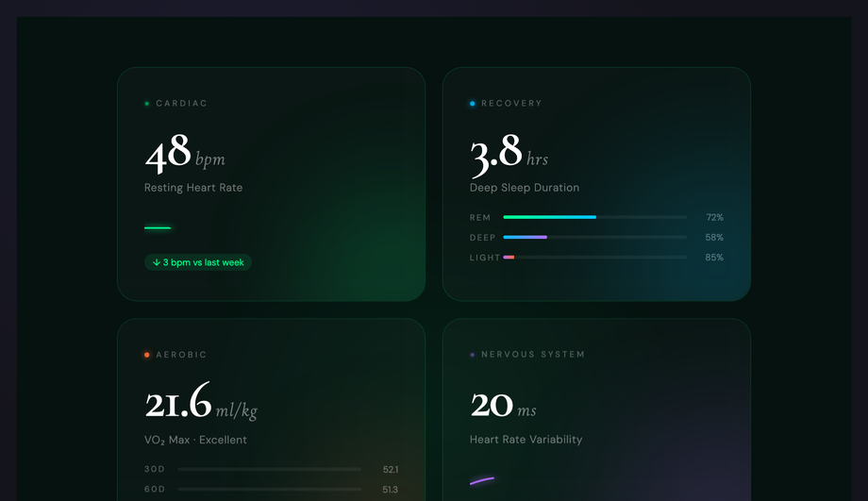Click the 85% LIGHT value
The width and height of the screenshot is (868, 501).
pos(714,258)
